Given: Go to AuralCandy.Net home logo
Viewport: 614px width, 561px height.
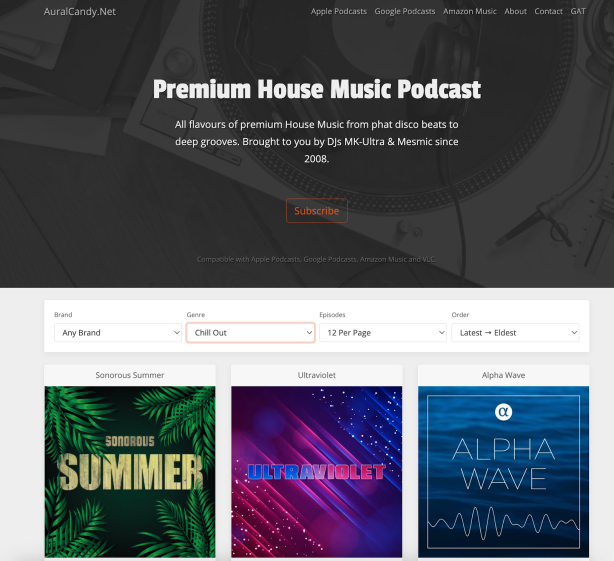Looking at the screenshot, I should [79, 12].
